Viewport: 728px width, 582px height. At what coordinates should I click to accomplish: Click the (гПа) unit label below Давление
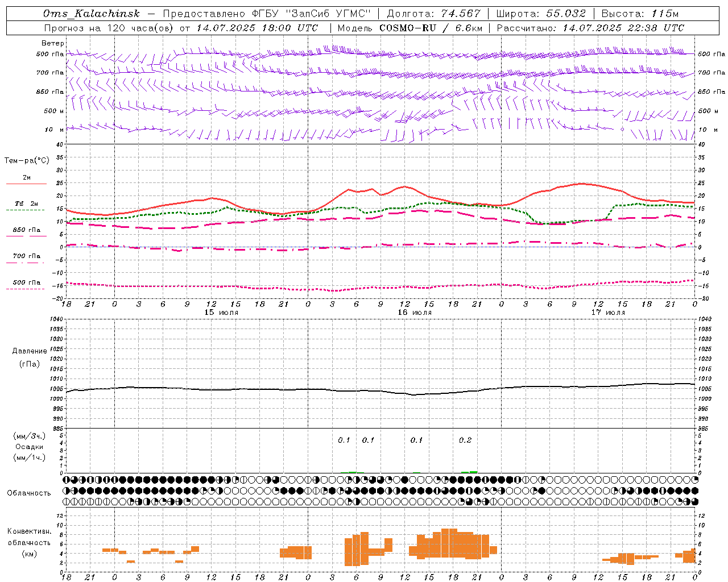(30, 364)
